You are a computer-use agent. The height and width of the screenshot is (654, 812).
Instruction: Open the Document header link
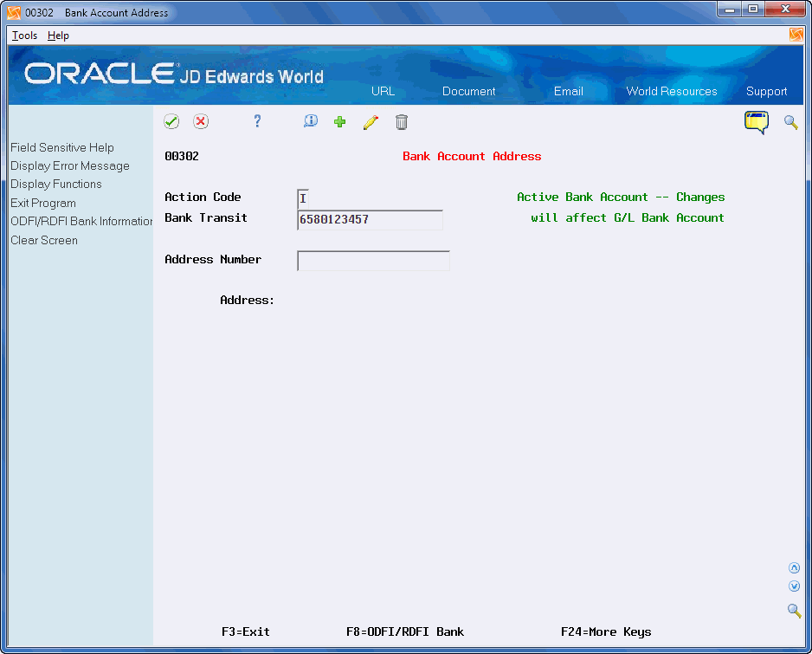(468, 91)
